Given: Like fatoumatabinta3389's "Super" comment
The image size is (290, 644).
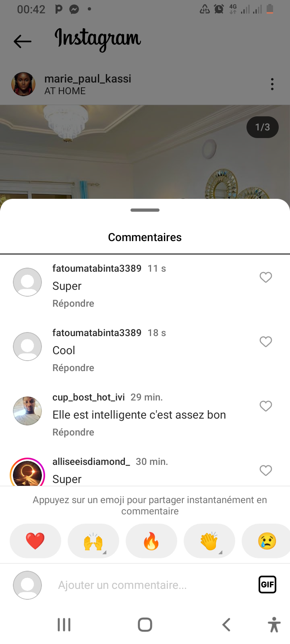Looking at the screenshot, I should (266, 277).
